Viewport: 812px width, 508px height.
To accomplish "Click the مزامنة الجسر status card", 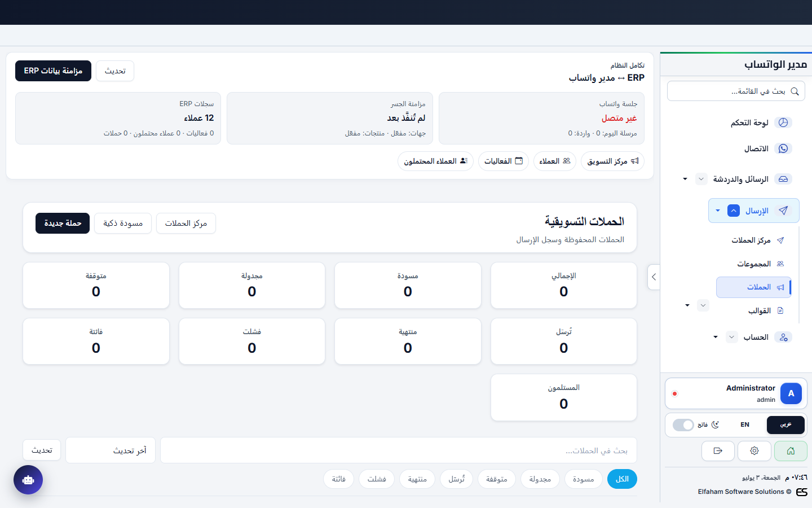I will click(x=330, y=119).
